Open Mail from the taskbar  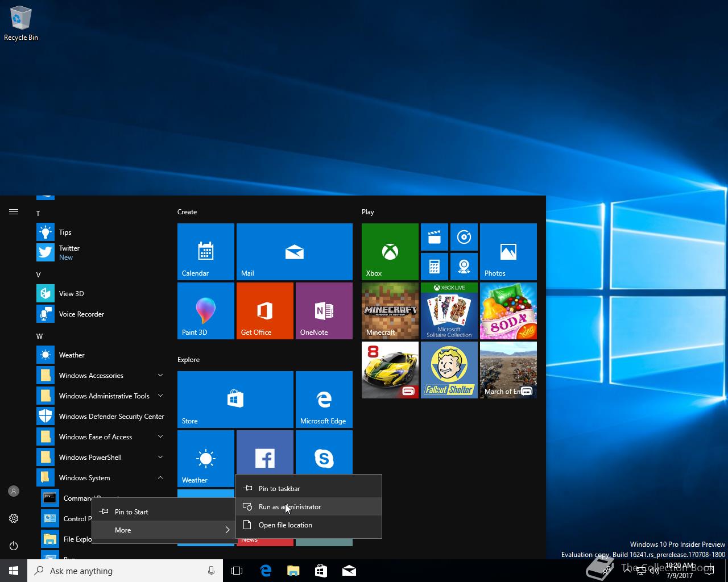349,571
